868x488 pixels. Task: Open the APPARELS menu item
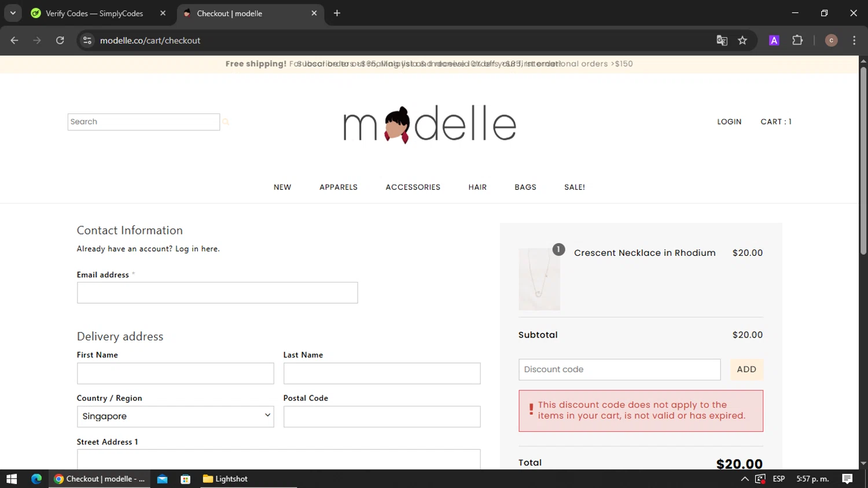click(x=339, y=187)
